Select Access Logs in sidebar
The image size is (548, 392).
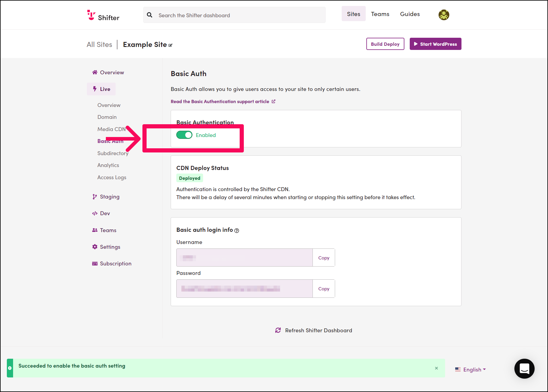[112, 177]
